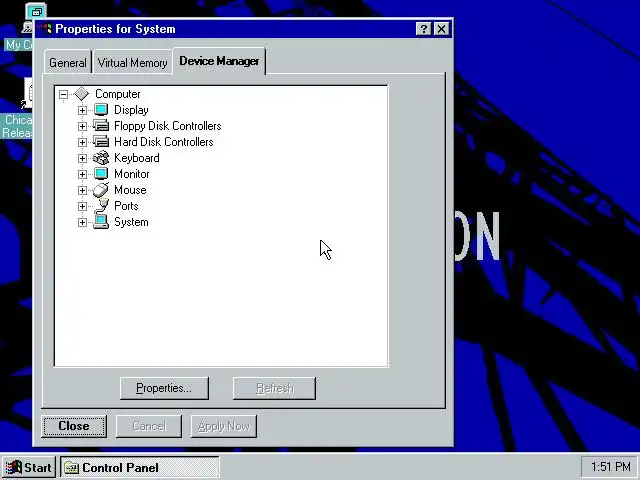This screenshot has width=640, height=480.
Task: Select the Computer label in tree
Action: [x=118, y=94]
